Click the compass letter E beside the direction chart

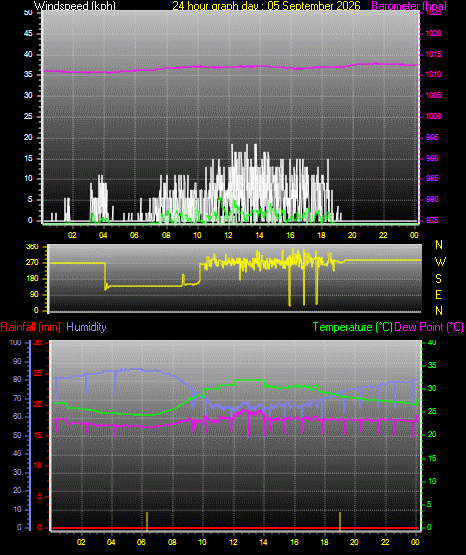point(438,294)
